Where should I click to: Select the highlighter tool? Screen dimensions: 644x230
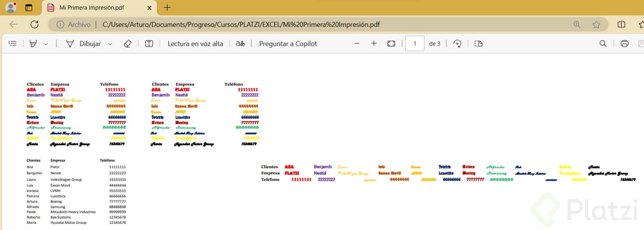click(x=33, y=44)
